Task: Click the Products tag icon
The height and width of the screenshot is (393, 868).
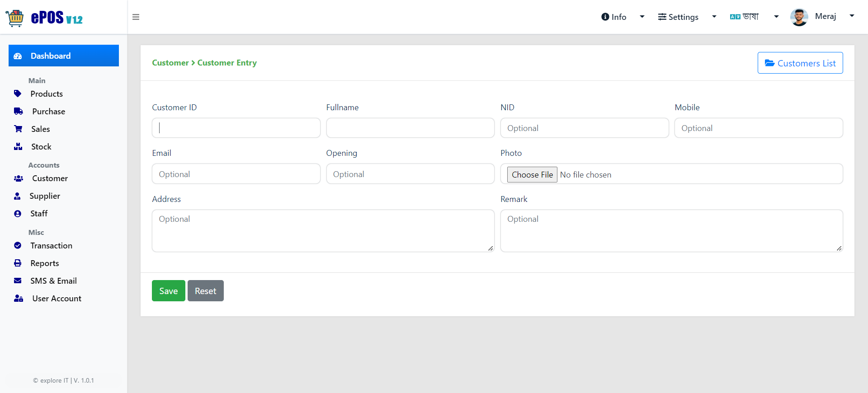Action: 18,94
